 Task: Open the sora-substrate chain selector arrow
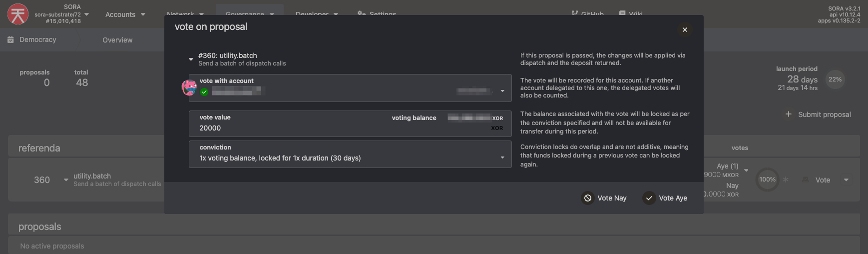coord(87,14)
